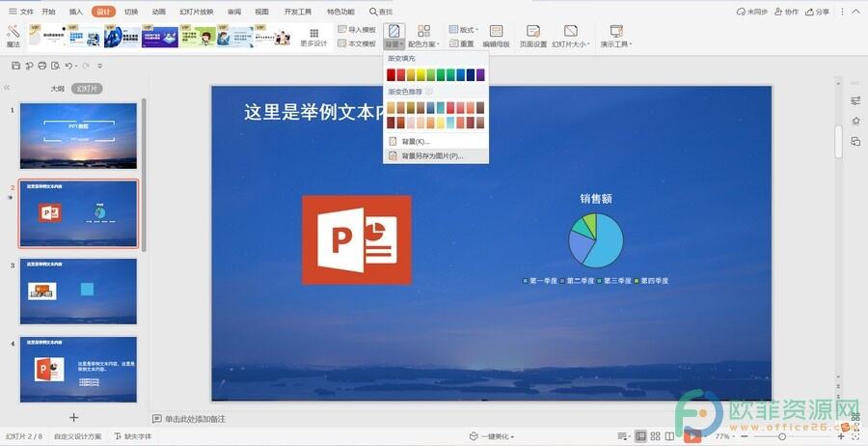Select slide 3 thumbnail
This screenshot has height=446, width=868.
click(79, 292)
